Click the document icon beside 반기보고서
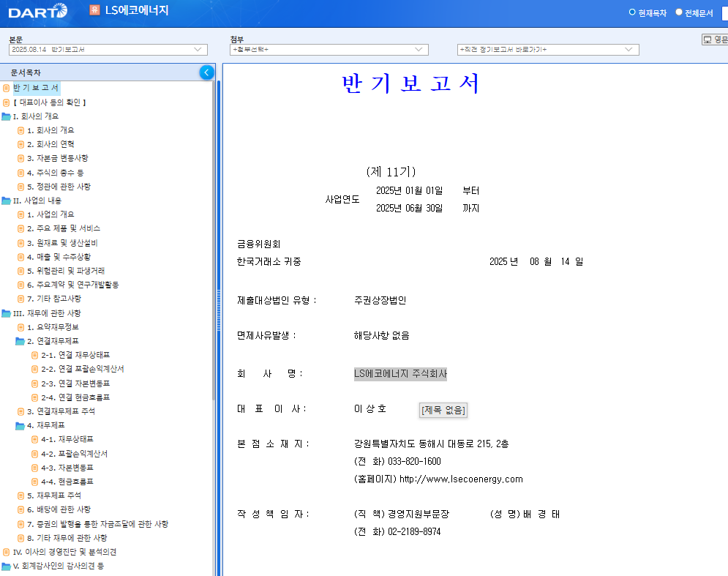Image resolution: width=728 pixels, height=576 pixels. (7, 88)
